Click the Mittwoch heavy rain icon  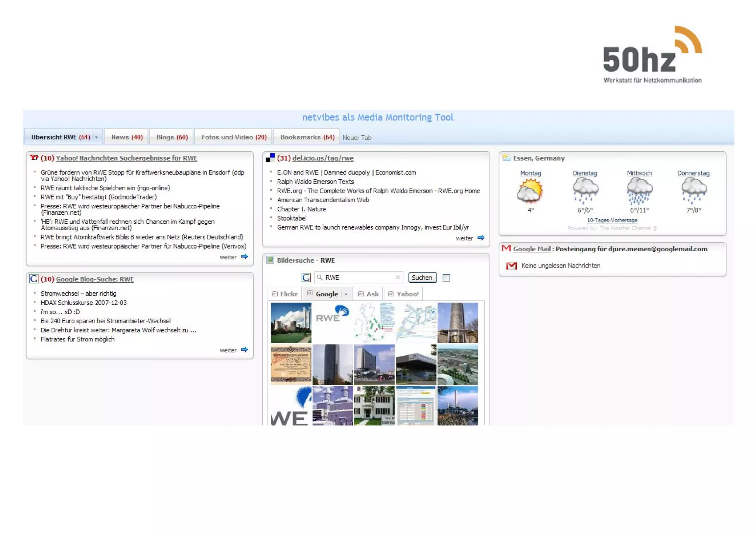(x=640, y=191)
